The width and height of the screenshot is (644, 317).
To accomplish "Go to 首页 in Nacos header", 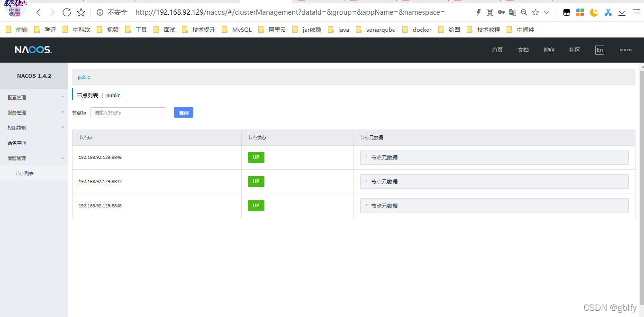I will (497, 50).
